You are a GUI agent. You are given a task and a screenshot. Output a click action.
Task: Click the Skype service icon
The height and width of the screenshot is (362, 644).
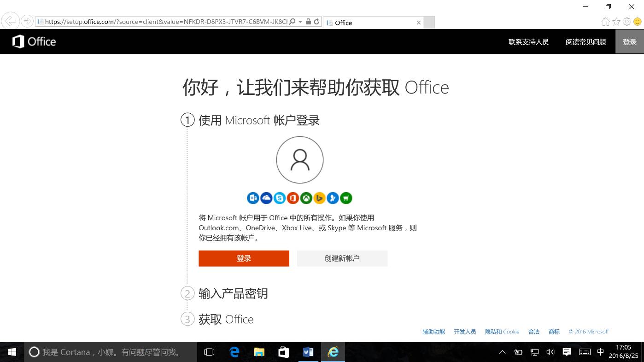click(x=280, y=198)
